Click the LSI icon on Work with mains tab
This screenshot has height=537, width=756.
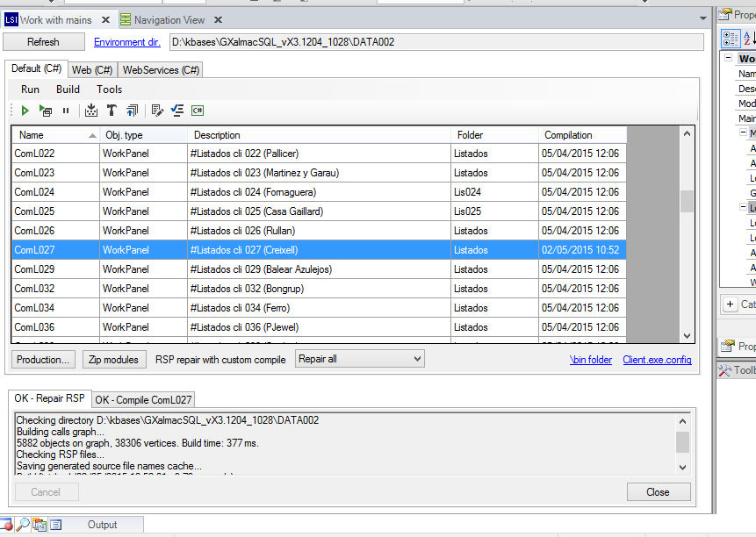[11, 20]
